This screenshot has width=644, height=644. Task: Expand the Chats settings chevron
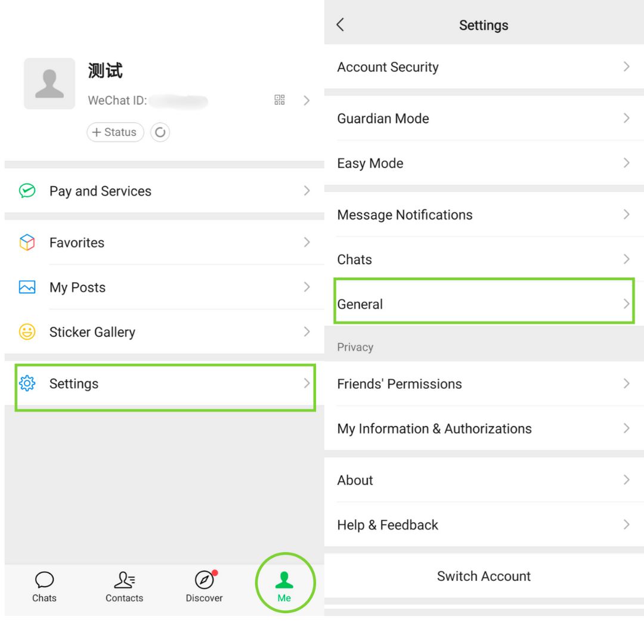click(x=627, y=259)
